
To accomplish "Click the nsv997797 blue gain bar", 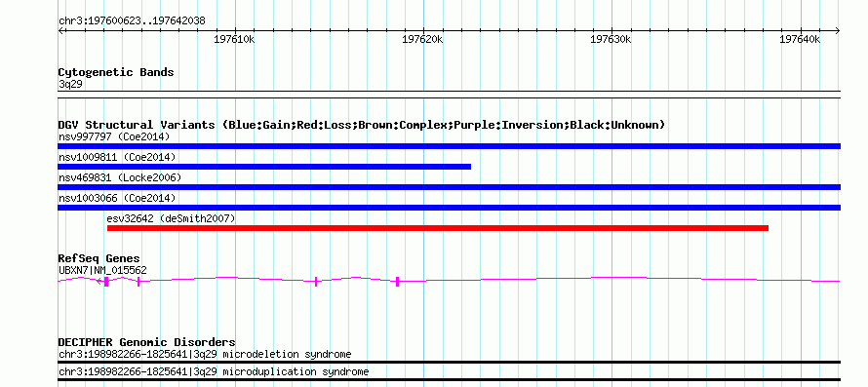I will pos(449,146).
